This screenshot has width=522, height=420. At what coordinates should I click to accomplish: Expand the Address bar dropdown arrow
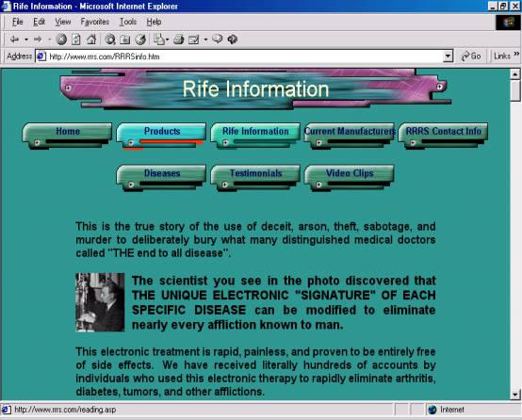(449, 56)
